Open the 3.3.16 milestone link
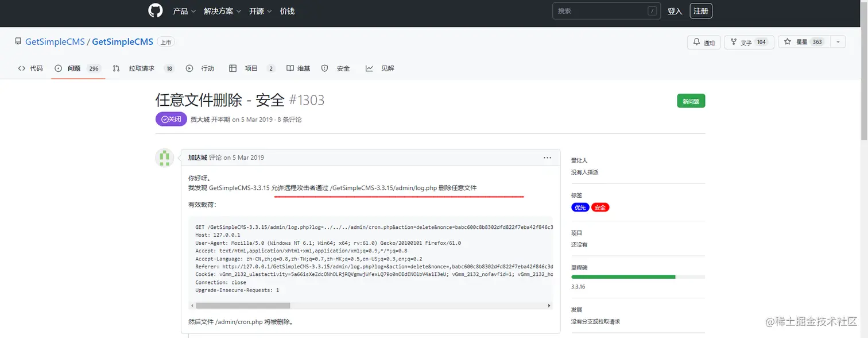Viewport: 868px width, 338px height. (x=578, y=286)
